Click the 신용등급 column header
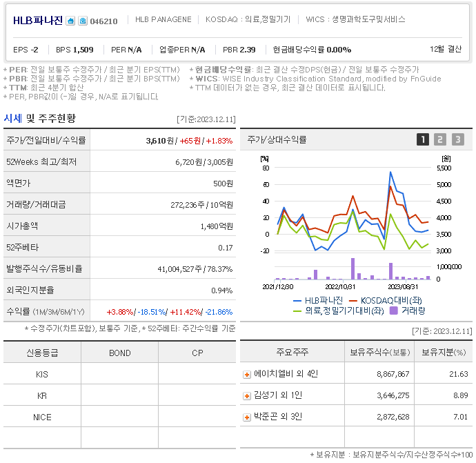Screen dimensions: 476x463 click(42, 353)
